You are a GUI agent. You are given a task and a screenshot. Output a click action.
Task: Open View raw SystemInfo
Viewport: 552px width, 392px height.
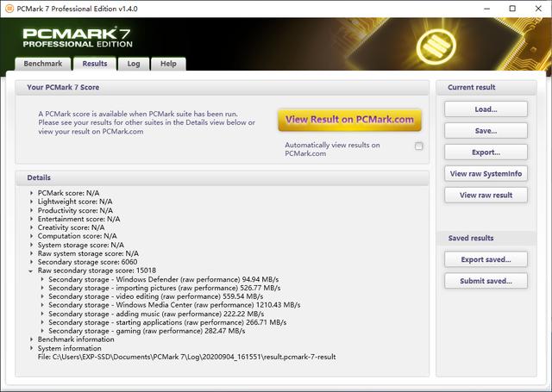(486, 174)
